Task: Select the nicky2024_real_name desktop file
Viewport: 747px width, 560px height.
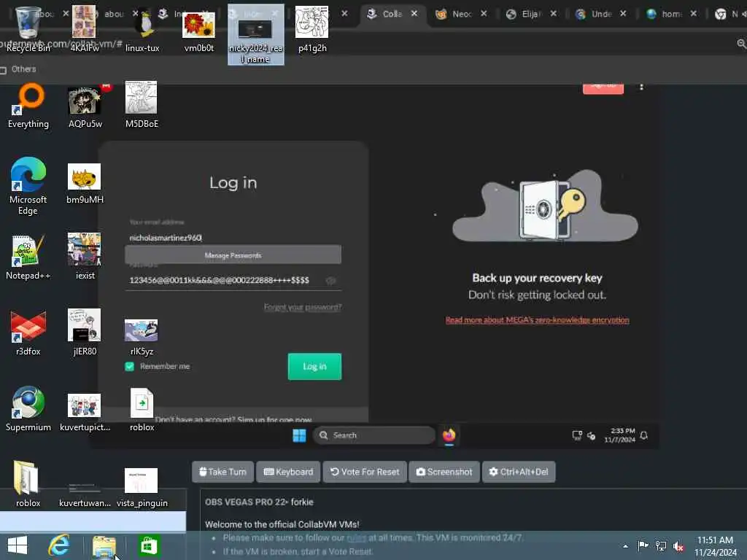Action: [x=256, y=34]
